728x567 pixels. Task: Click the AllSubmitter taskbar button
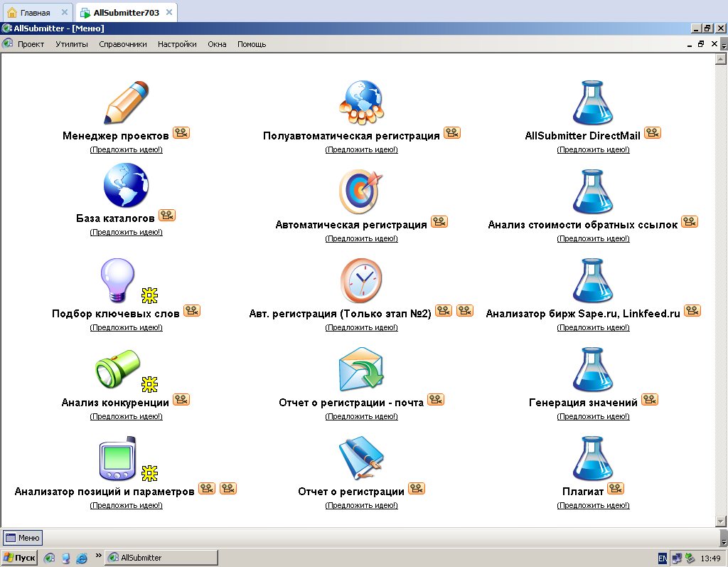click(161, 558)
